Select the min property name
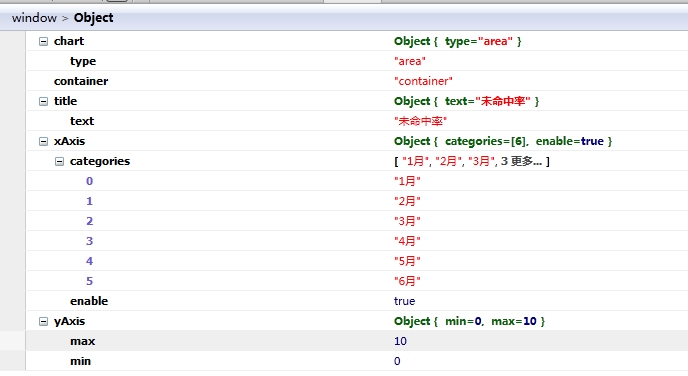688x376 pixels. tap(81, 361)
